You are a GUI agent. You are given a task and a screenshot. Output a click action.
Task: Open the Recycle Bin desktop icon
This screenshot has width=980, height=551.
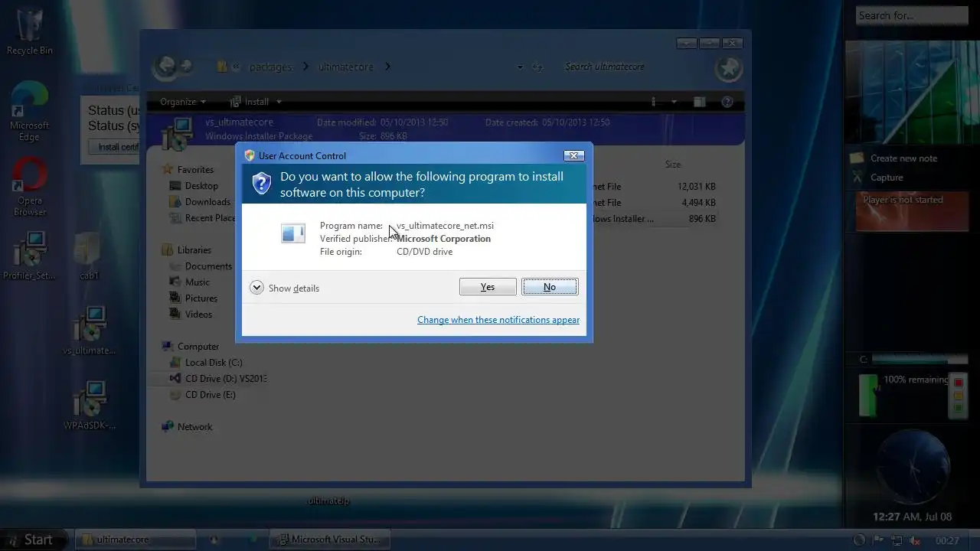click(29, 31)
